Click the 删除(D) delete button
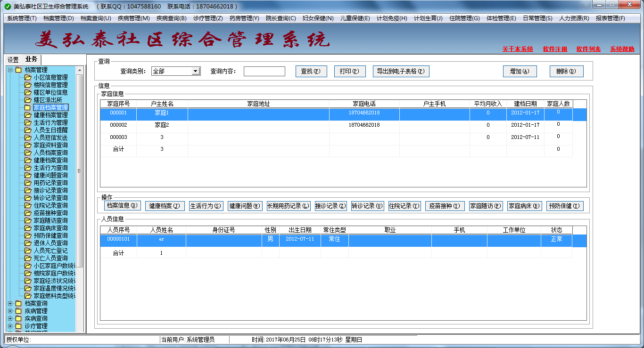The width and height of the screenshot is (644, 348). [x=566, y=71]
